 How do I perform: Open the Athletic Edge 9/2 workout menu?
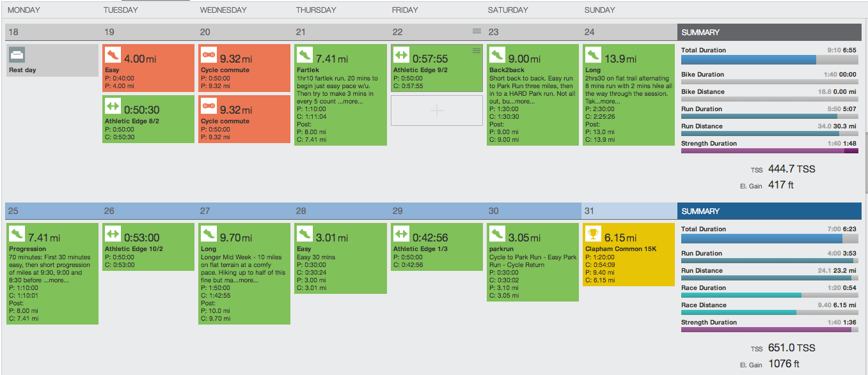[x=476, y=50]
